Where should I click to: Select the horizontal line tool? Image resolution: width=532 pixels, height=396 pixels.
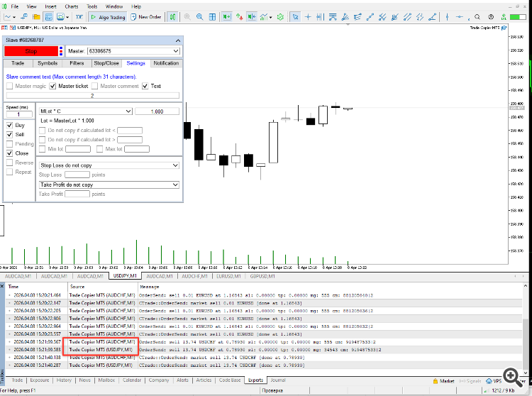pyautogui.click(x=459, y=16)
